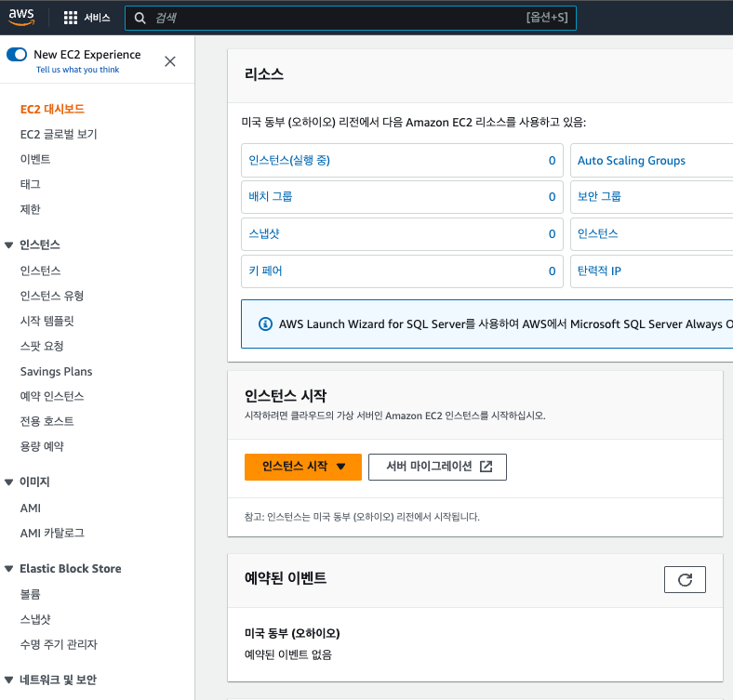Open 보안 그룹 resource link
The image size is (733, 700).
pos(599,197)
